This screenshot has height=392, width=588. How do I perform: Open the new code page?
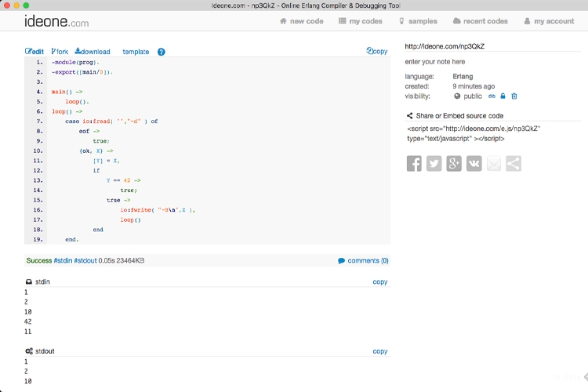(x=302, y=21)
